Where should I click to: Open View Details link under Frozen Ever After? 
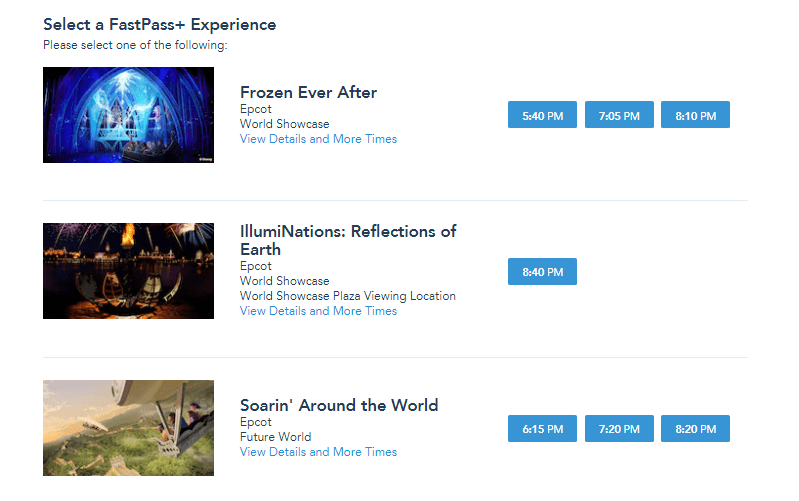[318, 139]
